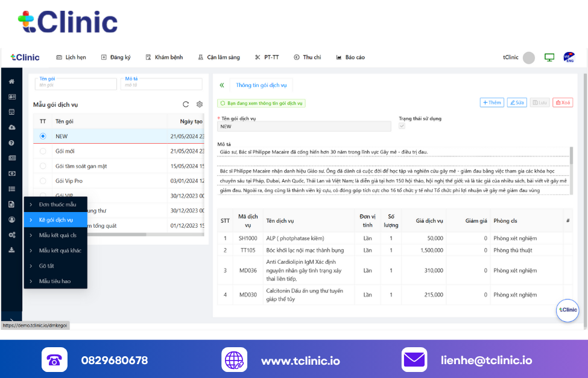Click the address card icon below help
588x378 pixels.
click(x=11, y=158)
